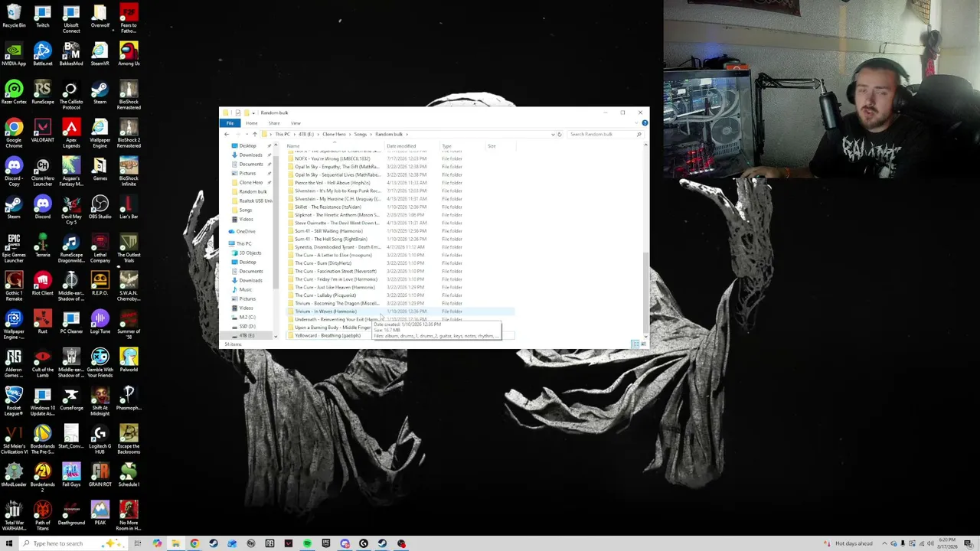Open the quick access toolbar customize dropdown
This screenshot has height=551, width=980.
pyautogui.click(x=253, y=112)
